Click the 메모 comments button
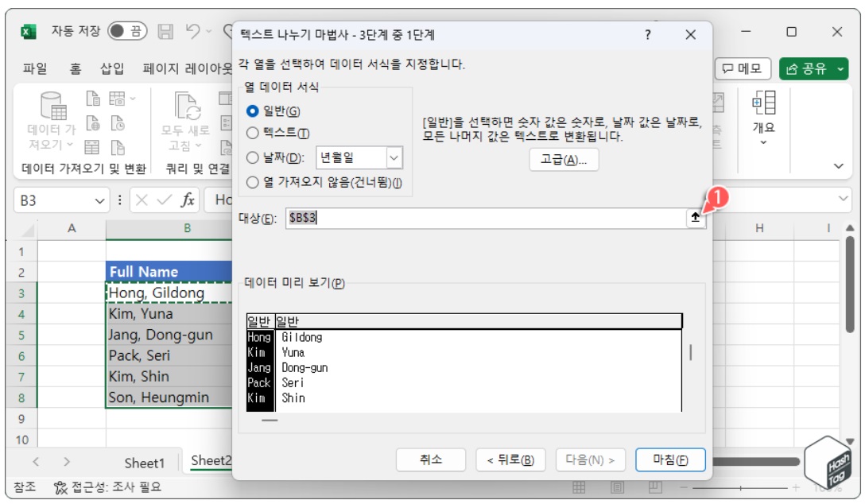Viewport: 865px width, 504px height. 742,68
